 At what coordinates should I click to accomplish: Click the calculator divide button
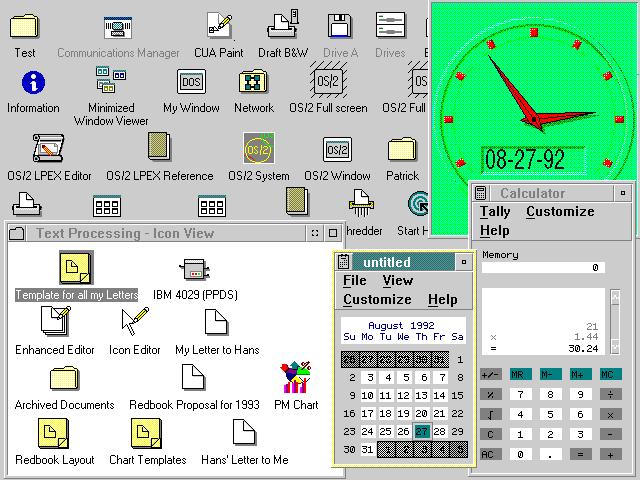(x=611, y=394)
